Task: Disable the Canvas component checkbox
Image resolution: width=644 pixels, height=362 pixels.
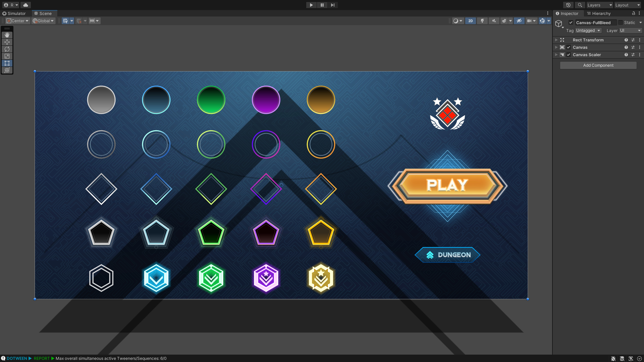Action: click(569, 47)
